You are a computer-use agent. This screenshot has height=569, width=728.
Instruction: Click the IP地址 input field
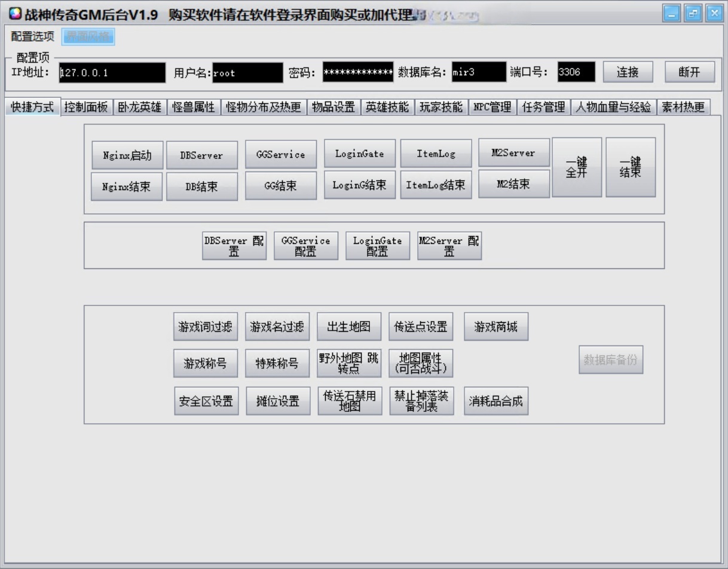click(111, 72)
